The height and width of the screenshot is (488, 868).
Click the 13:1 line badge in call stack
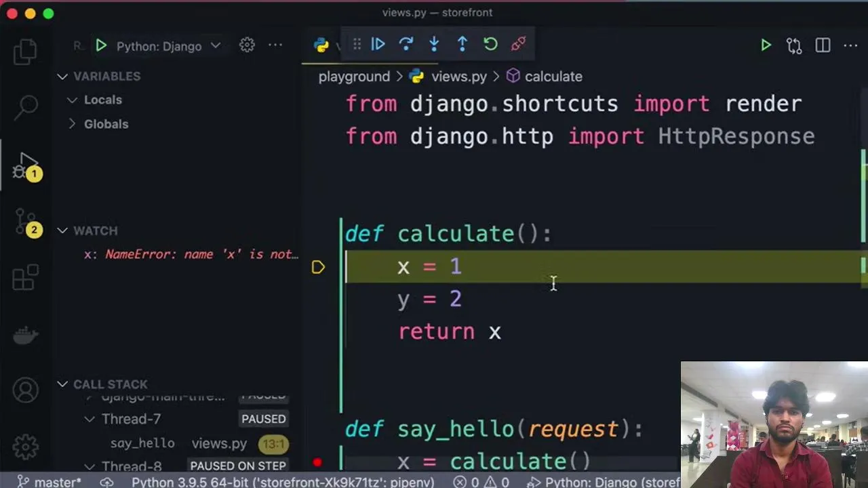pyautogui.click(x=273, y=445)
